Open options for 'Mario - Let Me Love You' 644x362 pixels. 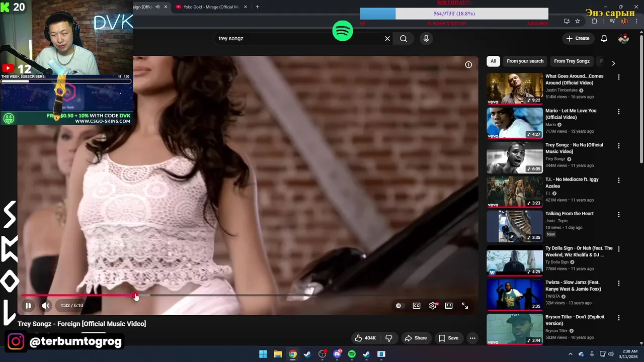click(619, 112)
